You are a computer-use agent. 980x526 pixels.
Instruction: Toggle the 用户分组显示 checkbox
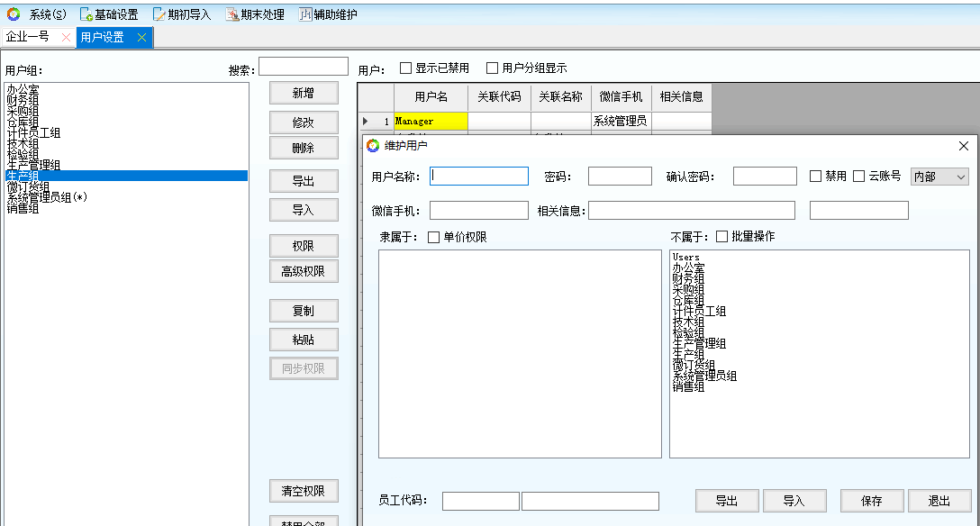click(493, 68)
